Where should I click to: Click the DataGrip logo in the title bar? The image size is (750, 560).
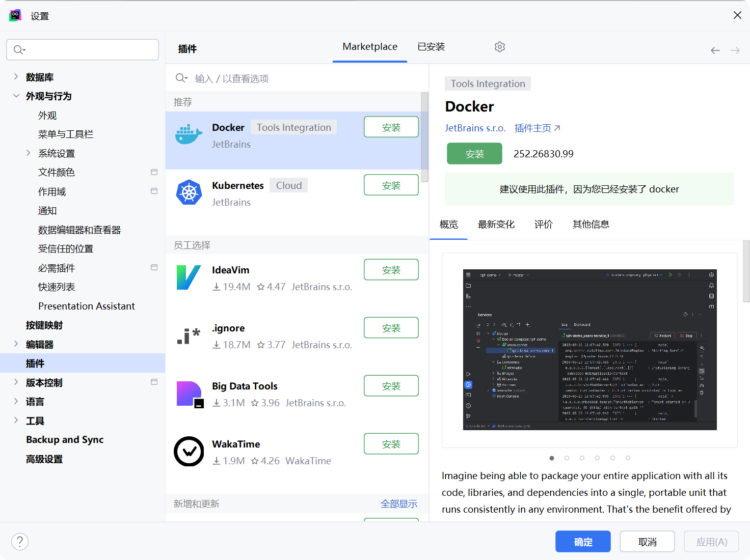tap(15, 15)
